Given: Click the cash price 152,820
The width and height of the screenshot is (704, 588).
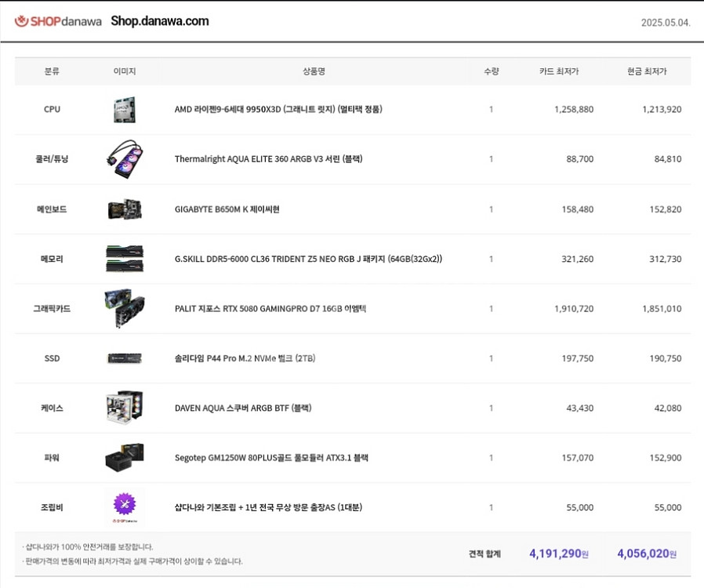Looking at the screenshot, I should [666, 209].
